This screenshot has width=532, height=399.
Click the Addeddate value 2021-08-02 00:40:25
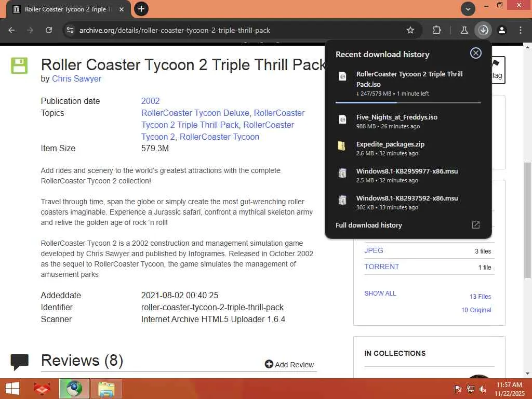[180, 295]
